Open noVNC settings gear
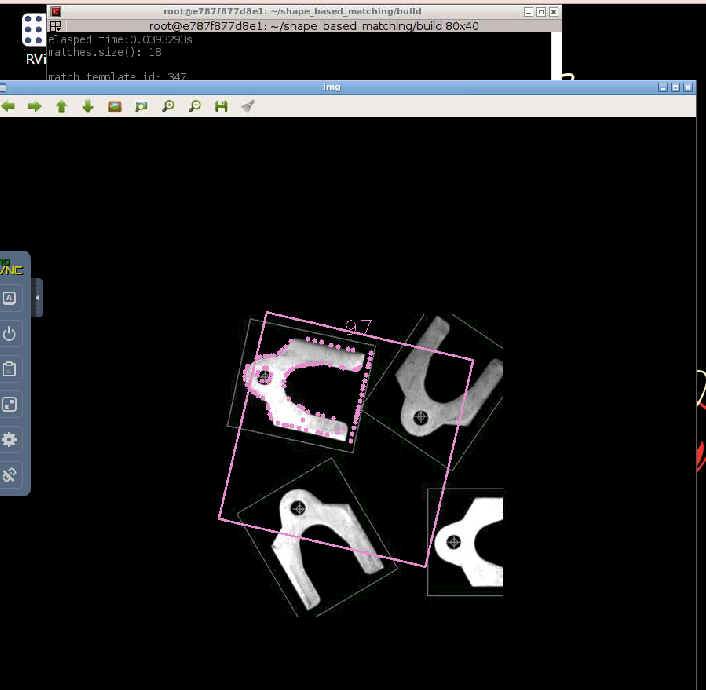706x690 pixels. coord(9,439)
